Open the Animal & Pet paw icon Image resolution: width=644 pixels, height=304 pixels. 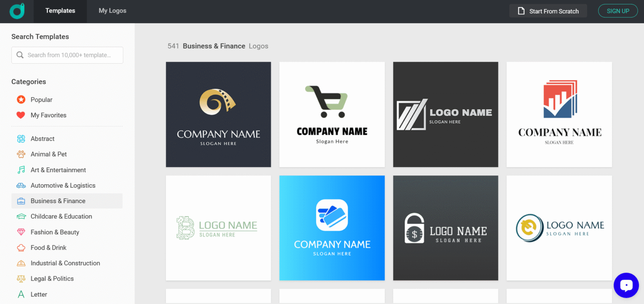21,154
